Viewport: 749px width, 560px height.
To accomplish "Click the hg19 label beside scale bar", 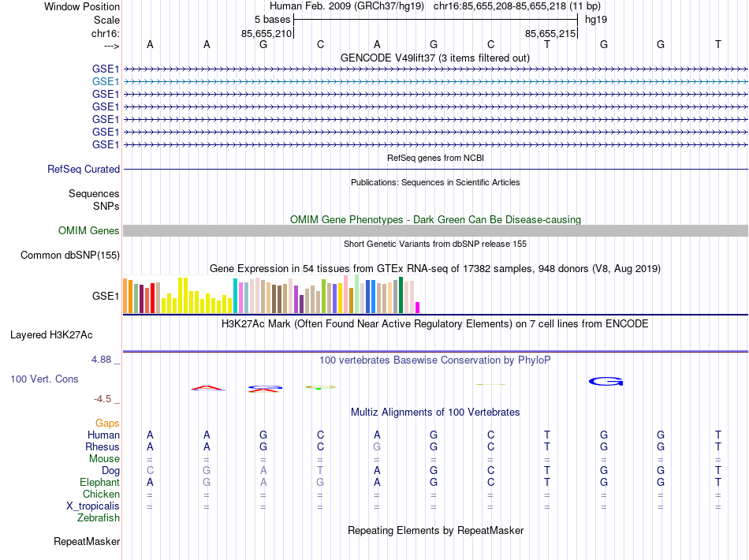I will point(596,20).
